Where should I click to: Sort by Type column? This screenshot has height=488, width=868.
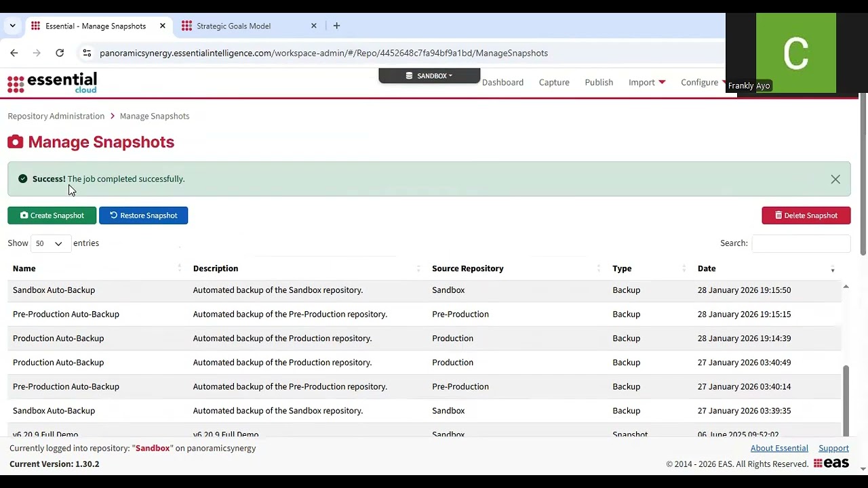[x=650, y=268]
